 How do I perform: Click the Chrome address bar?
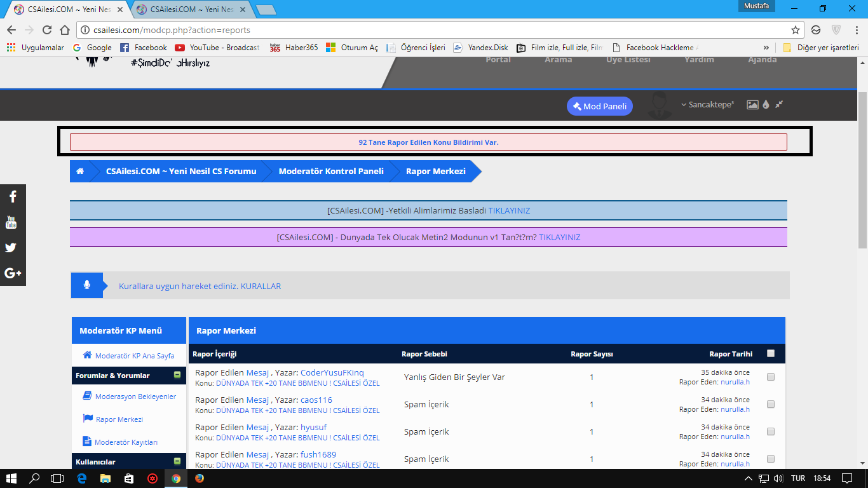pos(438,30)
